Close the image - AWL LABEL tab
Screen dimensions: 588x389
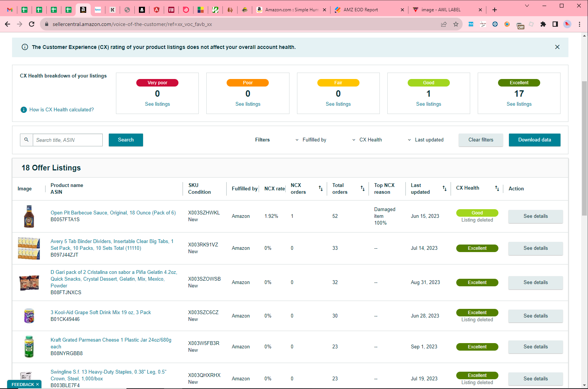click(x=480, y=10)
